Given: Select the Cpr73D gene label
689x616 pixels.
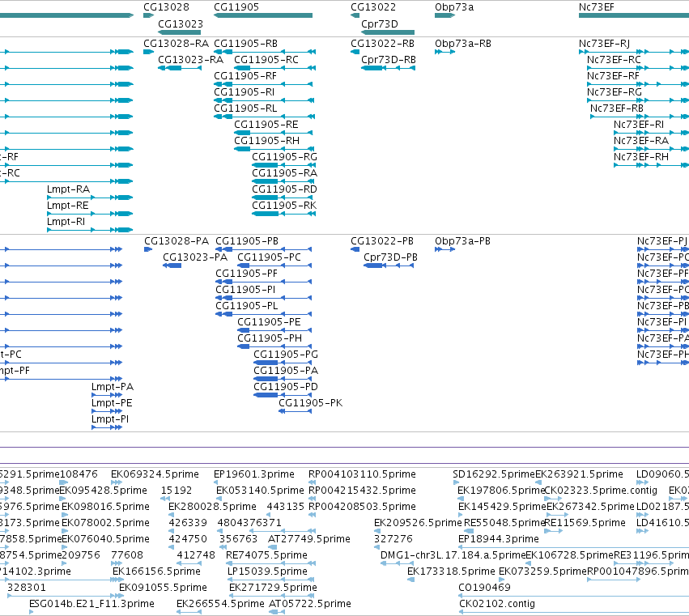Looking at the screenshot, I should click(x=380, y=23).
